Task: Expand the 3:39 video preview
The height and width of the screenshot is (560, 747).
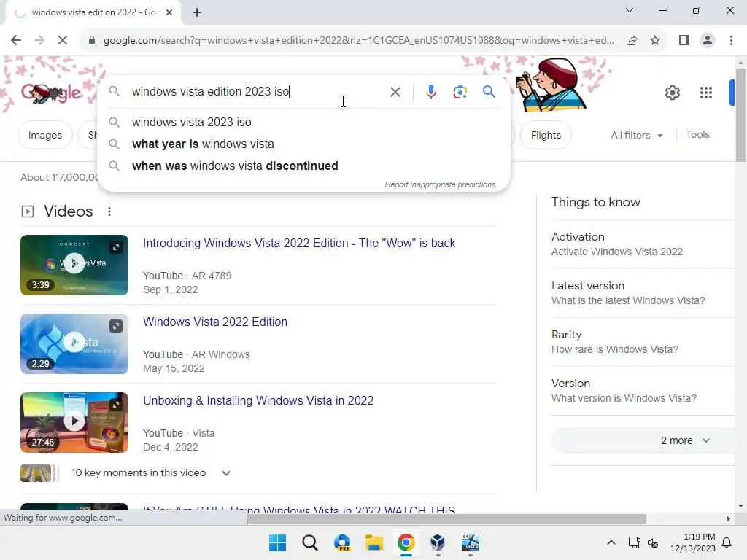Action: click(x=116, y=247)
